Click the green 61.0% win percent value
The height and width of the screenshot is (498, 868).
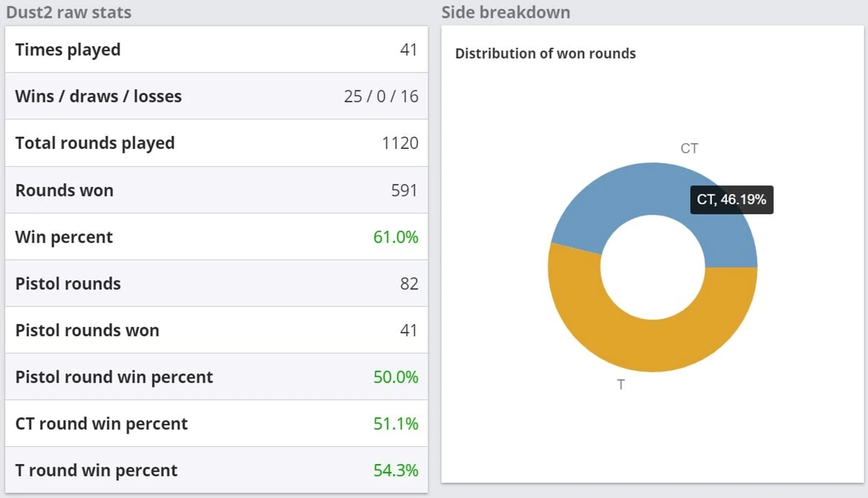(395, 237)
